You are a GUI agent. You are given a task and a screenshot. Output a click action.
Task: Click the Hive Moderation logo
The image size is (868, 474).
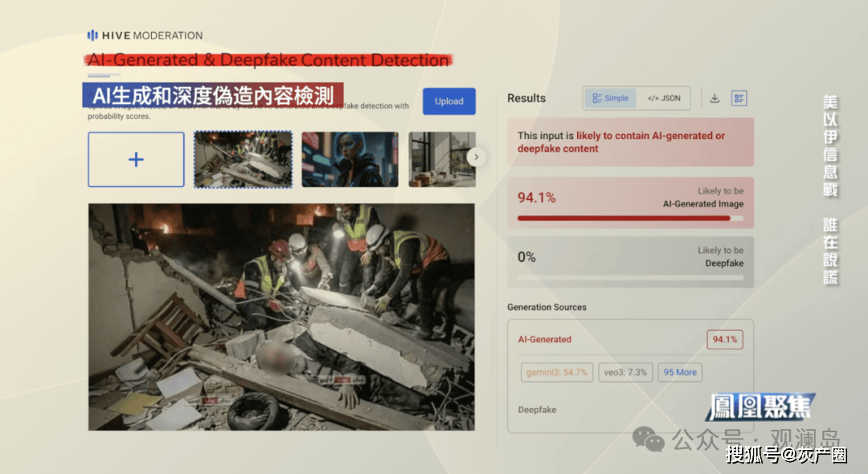pyautogui.click(x=145, y=35)
